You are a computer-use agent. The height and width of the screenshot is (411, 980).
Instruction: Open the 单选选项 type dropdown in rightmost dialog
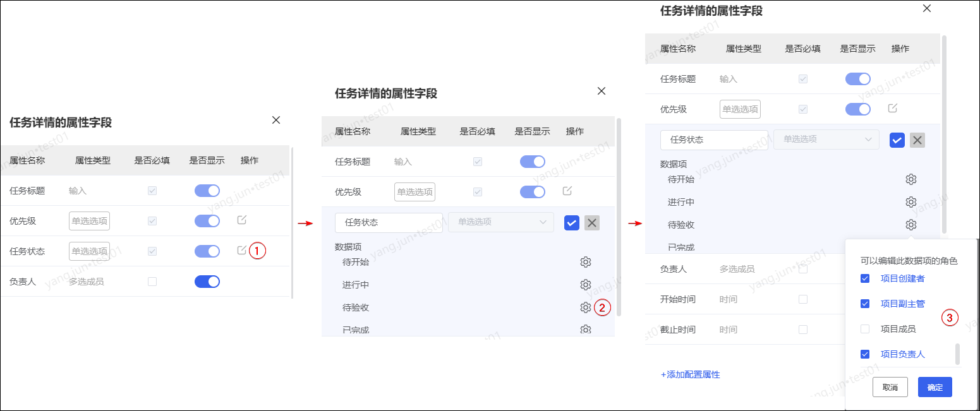click(826, 140)
